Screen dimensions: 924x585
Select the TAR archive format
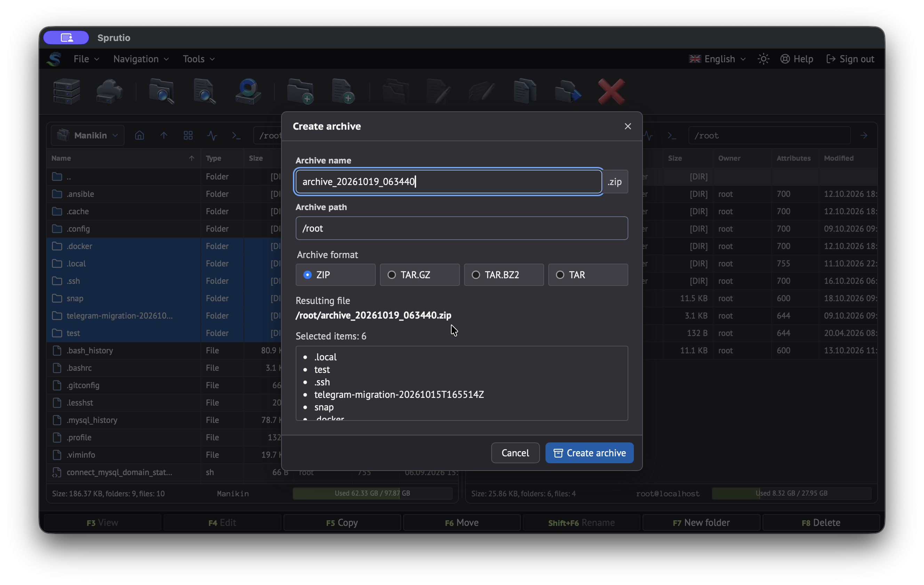pyautogui.click(x=588, y=275)
